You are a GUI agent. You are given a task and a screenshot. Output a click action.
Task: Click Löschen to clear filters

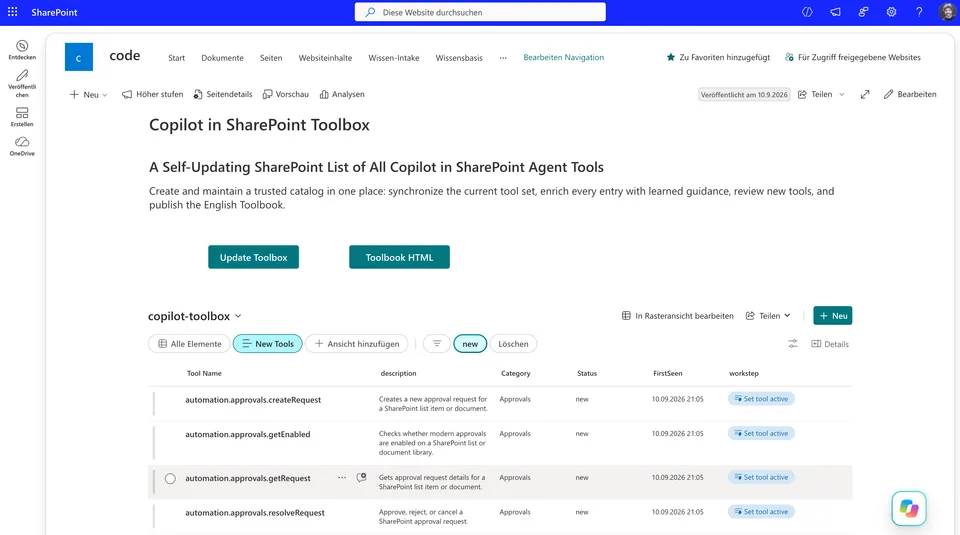(513, 343)
